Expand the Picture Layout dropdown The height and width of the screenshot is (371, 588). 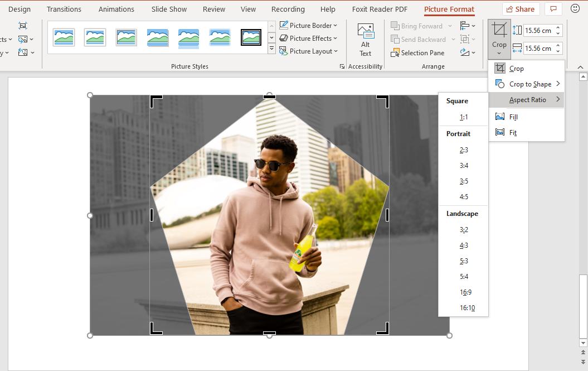point(308,51)
